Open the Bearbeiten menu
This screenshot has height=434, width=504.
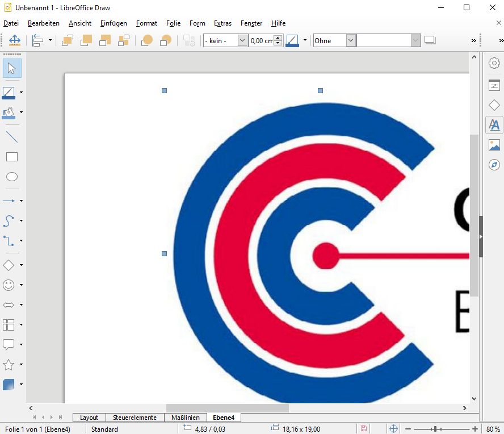click(x=44, y=23)
